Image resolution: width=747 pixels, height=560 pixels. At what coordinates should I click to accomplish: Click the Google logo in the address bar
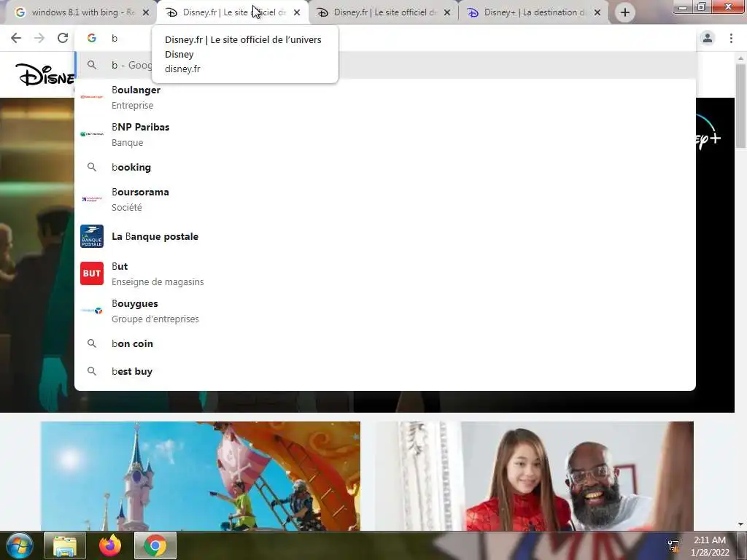click(x=92, y=38)
